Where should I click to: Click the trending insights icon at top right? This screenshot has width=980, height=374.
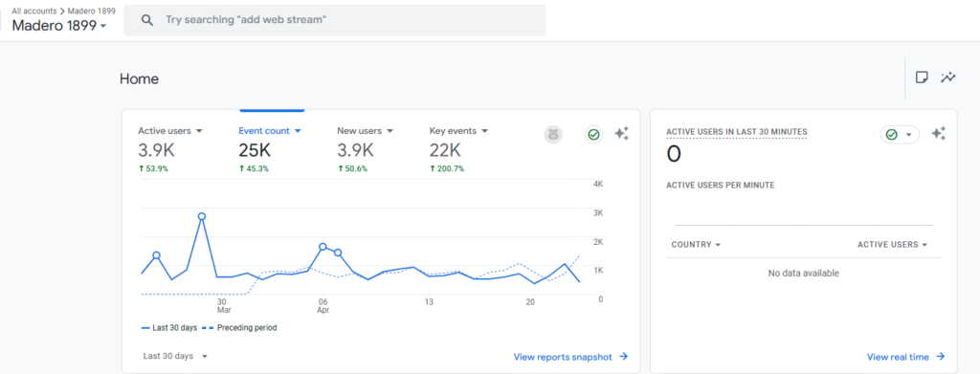tap(948, 77)
